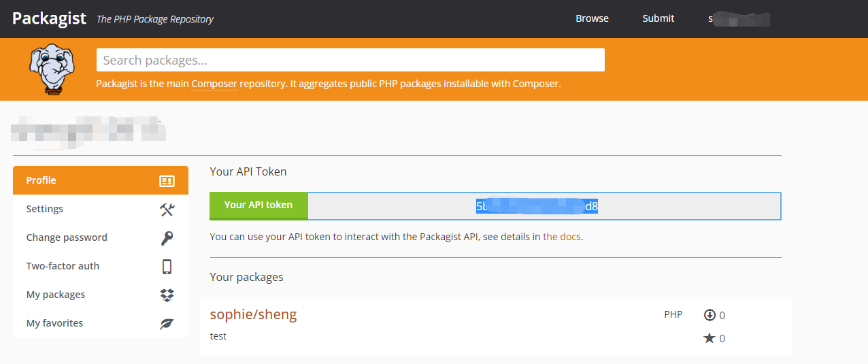The width and height of the screenshot is (868, 364).
Task: Click the downloads icon for sophie/sheng
Action: click(710, 315)
